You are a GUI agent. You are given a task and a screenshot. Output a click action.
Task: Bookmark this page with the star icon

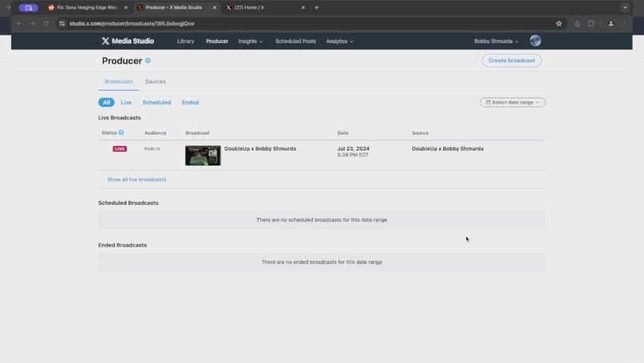(559, 24)
